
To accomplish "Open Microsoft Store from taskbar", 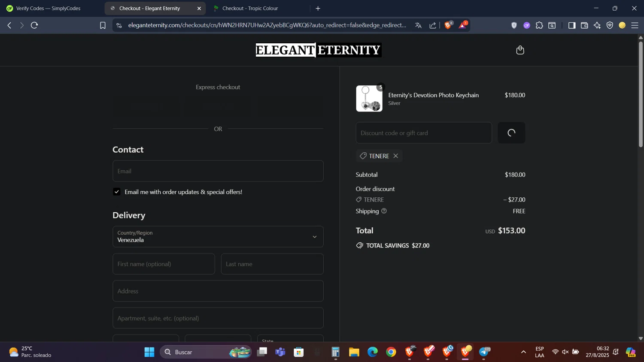I will 299,352.
